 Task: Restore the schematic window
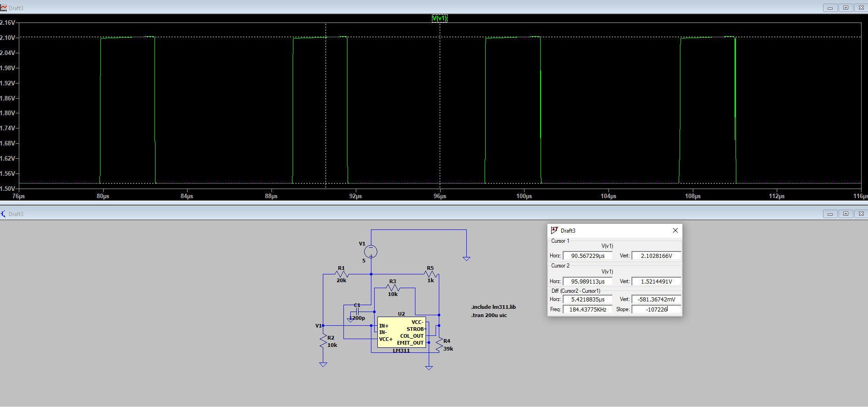(x=846, y=214)
